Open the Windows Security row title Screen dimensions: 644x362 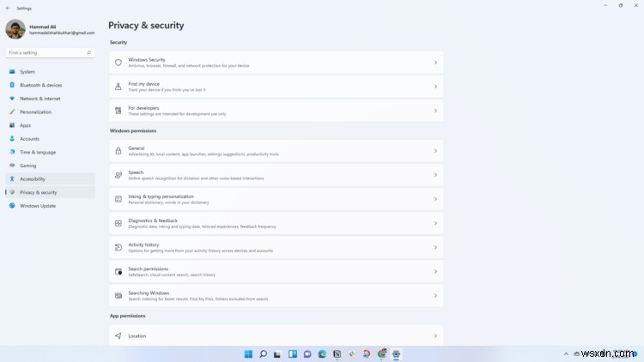(147, 60)
